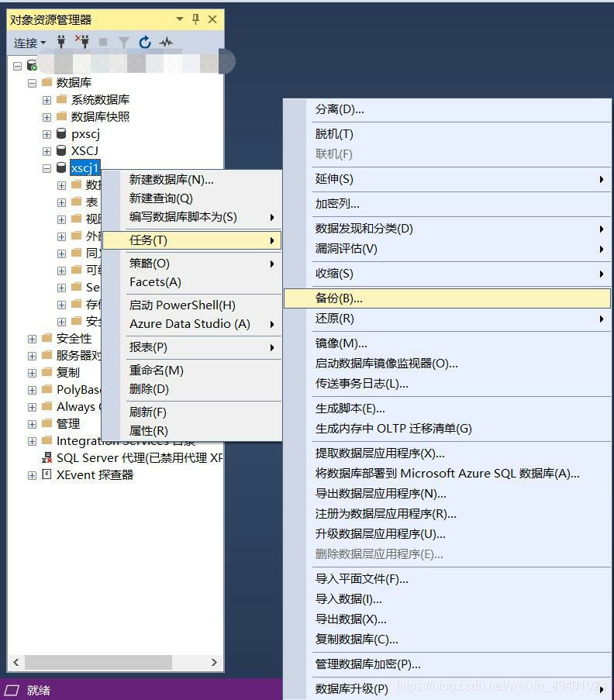614x700 pixels.
Task: Open the 连接 dropdown
Action: 29,43
